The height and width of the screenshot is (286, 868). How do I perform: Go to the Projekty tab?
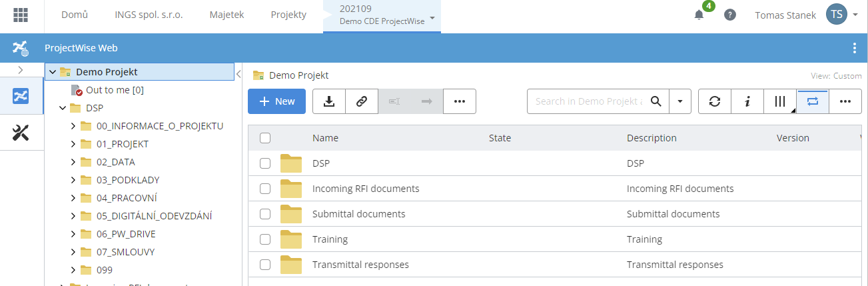(x=288, y=15)
